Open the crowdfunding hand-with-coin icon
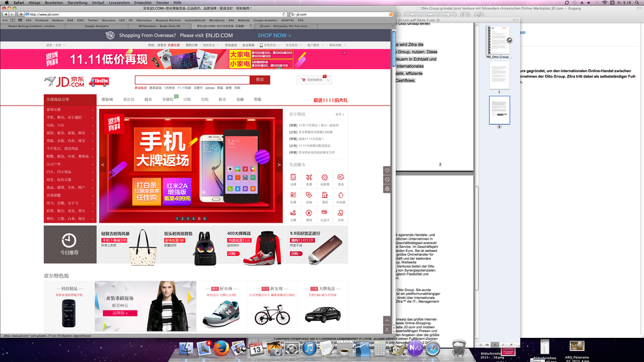 (x=293, y=213)
